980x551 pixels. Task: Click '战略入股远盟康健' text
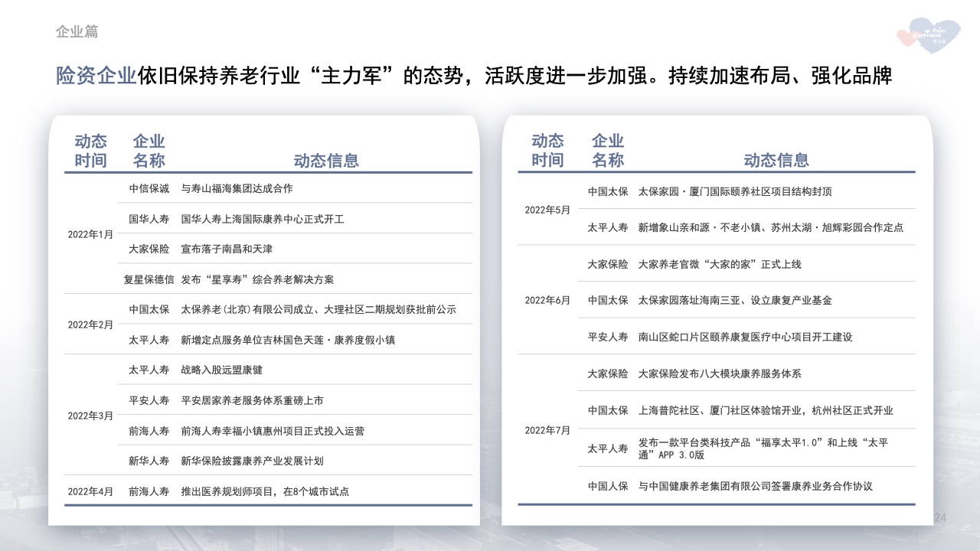[222, 370]
